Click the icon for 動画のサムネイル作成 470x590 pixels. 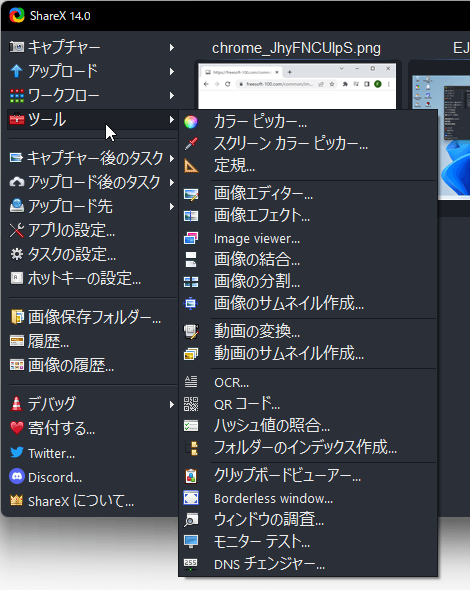191,354
